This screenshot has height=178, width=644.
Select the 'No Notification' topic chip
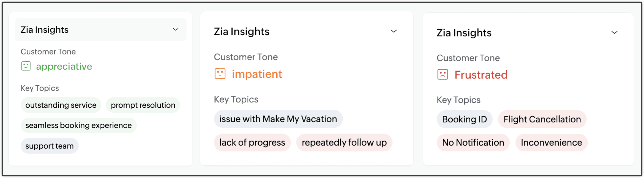pos(473,142)
